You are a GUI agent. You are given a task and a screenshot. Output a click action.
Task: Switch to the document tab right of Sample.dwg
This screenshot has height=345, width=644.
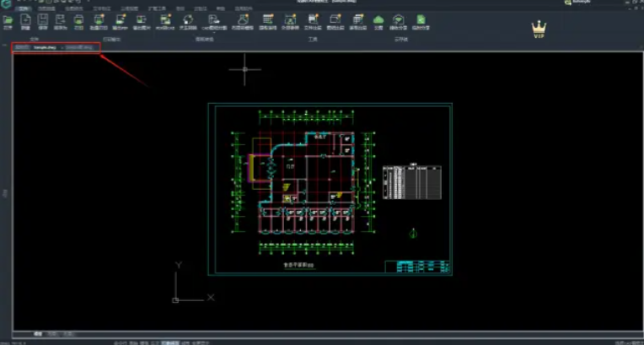81,47
